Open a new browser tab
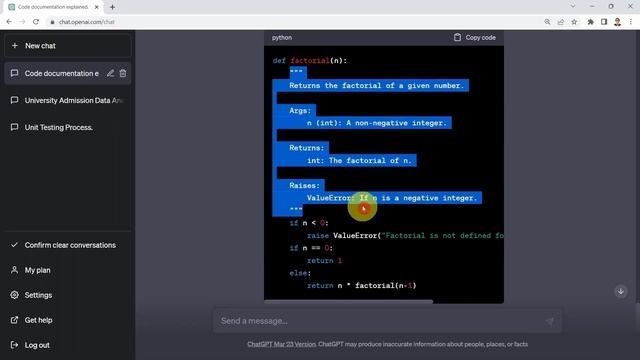The image size is (640, 360). pyautogui.click(x=112, y=7)
